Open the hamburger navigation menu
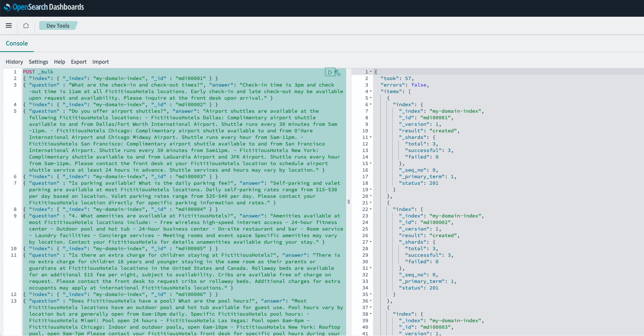This screenshot has height=336, width=644. coord(9,25)
